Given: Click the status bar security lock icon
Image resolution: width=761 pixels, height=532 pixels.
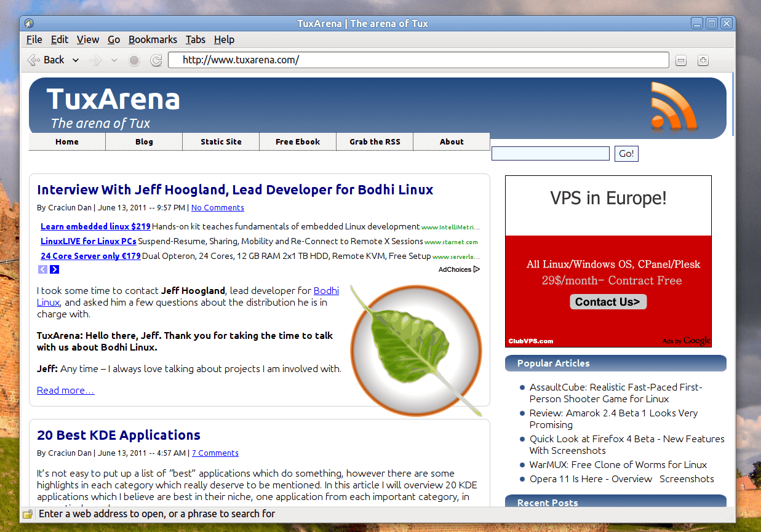Looking at the screenshot, I should pyautogui.click(x=28, y=514).
